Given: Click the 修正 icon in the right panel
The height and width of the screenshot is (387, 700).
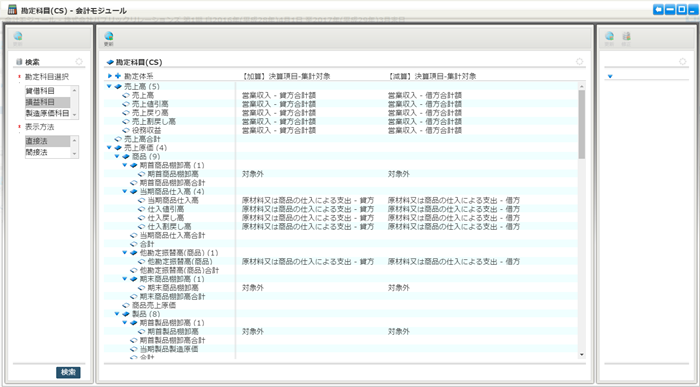Looking at the screenshot, I should [626, 38].
